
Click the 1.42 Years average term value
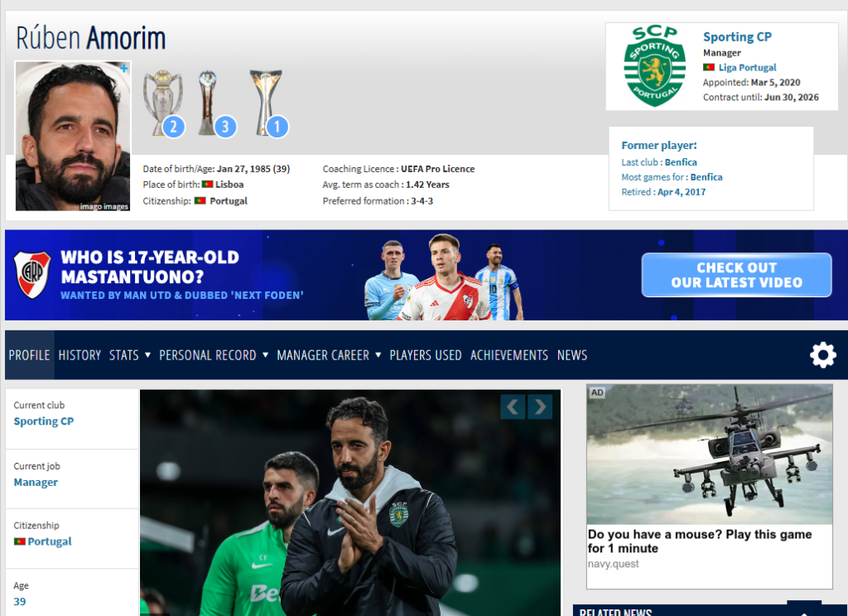click(x=427, y=185)
